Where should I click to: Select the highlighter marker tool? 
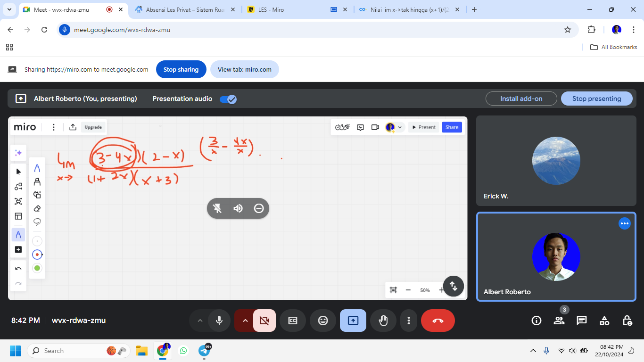pyautogui.click(x=37, y=181)
